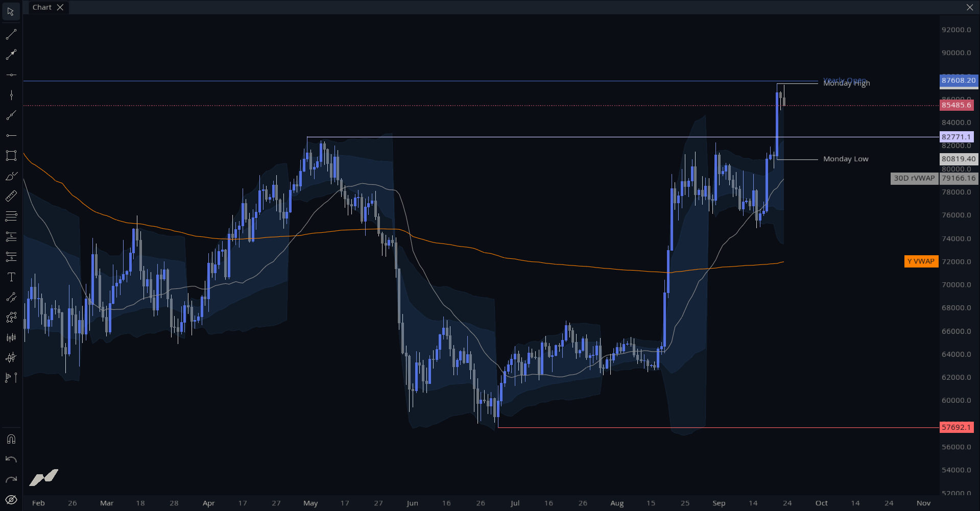Switch to the Chart tab
This screenshot has width=980, height=511.
pos(42,7)
